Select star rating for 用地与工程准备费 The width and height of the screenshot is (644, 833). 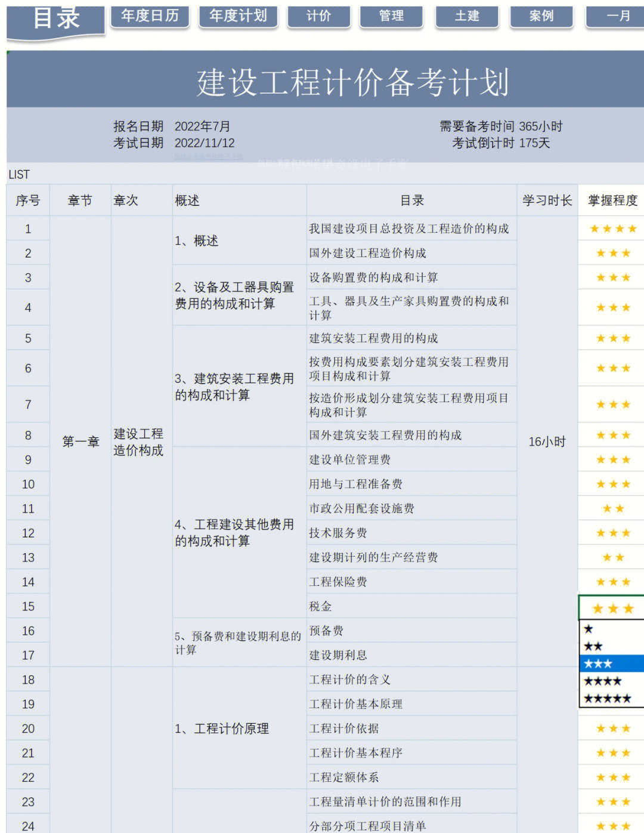(612, 484)
